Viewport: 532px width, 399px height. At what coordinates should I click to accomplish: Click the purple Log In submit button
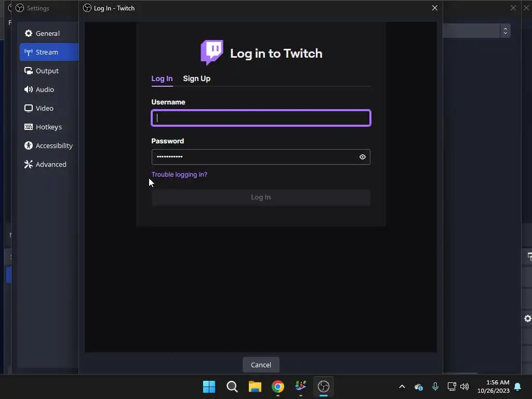tap(261, 197)
